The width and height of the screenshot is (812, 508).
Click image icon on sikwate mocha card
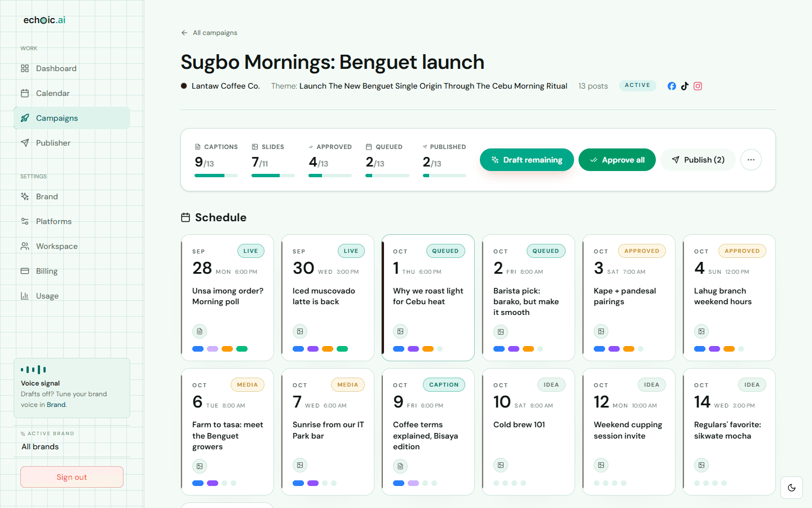click(x=701, y=465)
